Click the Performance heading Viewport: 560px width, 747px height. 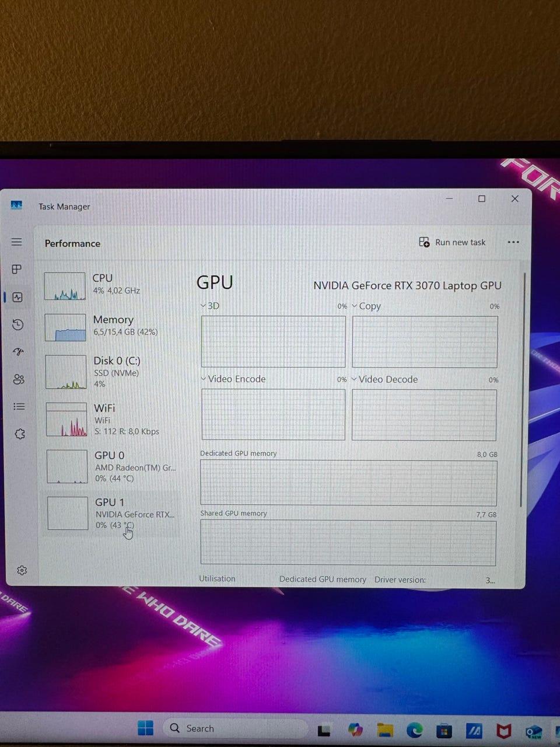coord(72,243)
